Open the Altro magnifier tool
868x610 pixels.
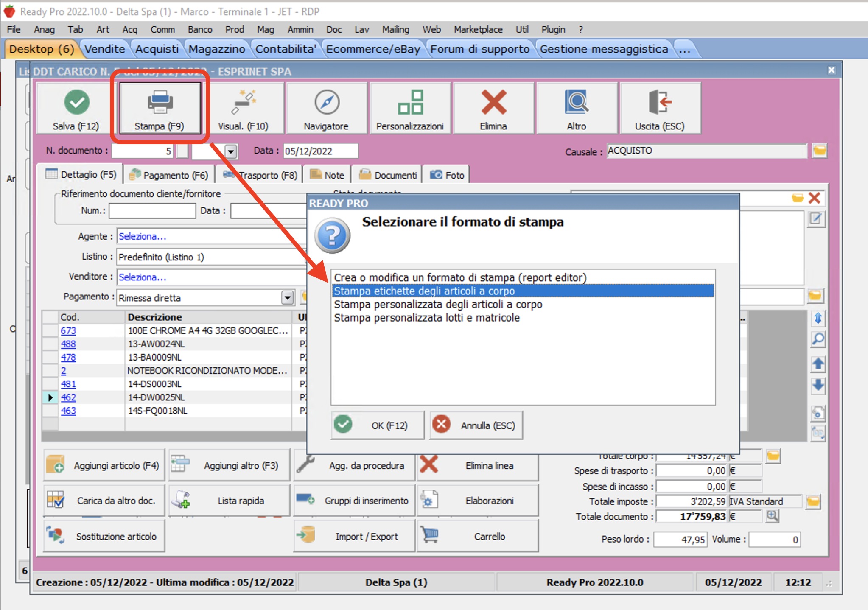[x=577, y=109]
